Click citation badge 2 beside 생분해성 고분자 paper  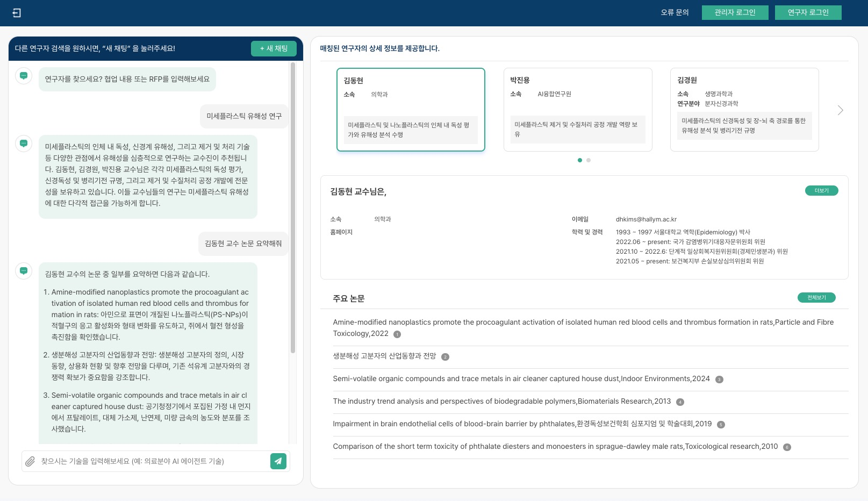(x=445, y=357)
